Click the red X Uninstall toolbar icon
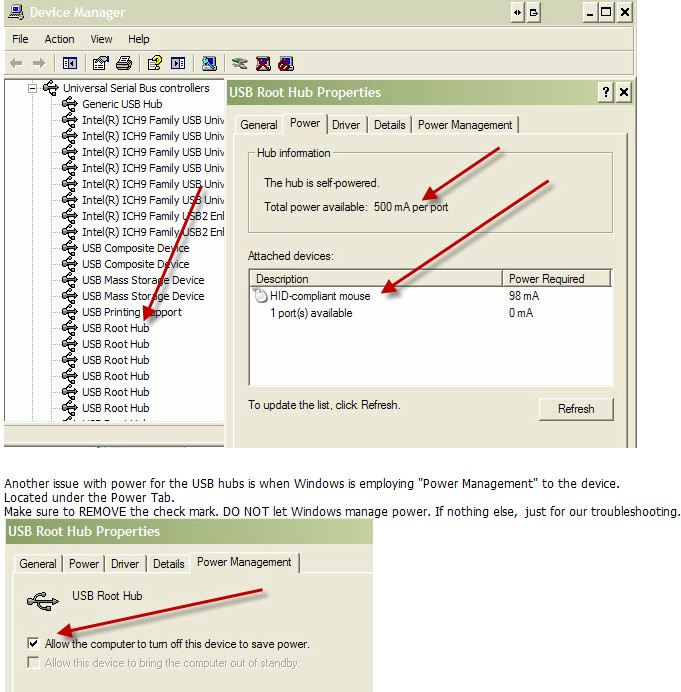Image resolution: width=681 pixels, height=692 pixels. pos(263,64)
